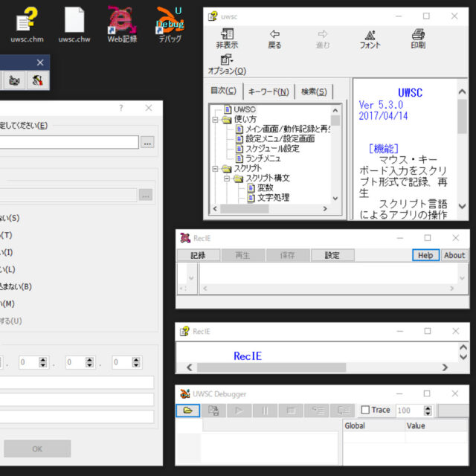The width and height of the screenshot is (476, 476).
Task: Click the step-into icon in UWSC Debugger
Action: coord(317,411)
